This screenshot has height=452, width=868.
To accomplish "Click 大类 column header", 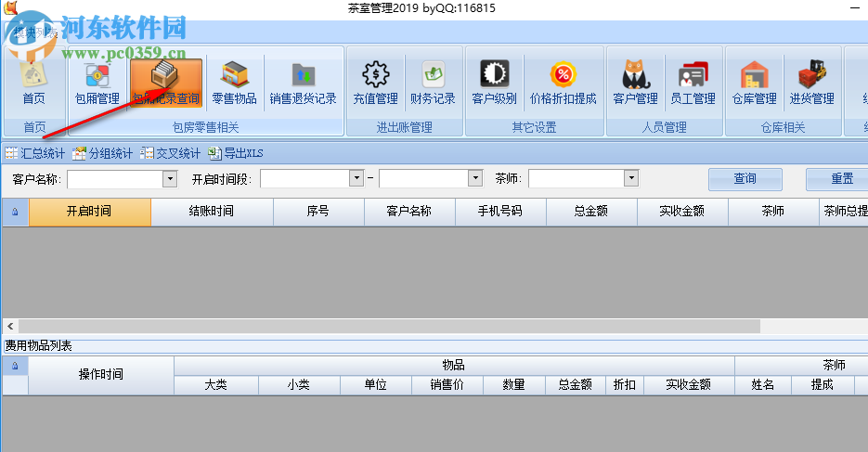I will click(216, 385).
